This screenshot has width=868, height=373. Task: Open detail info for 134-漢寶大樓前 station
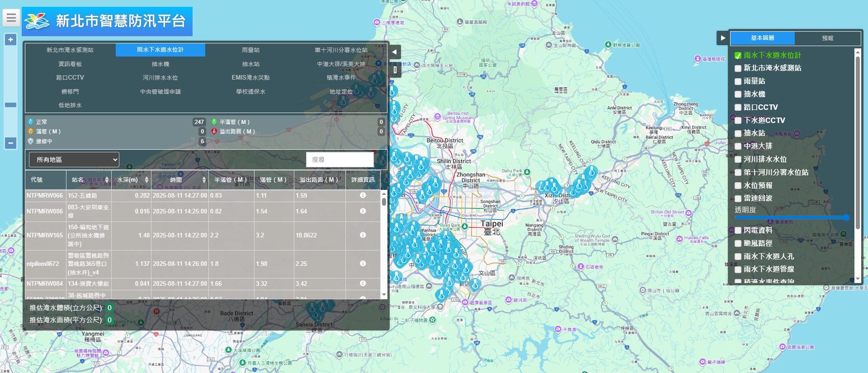click(363, 283)
